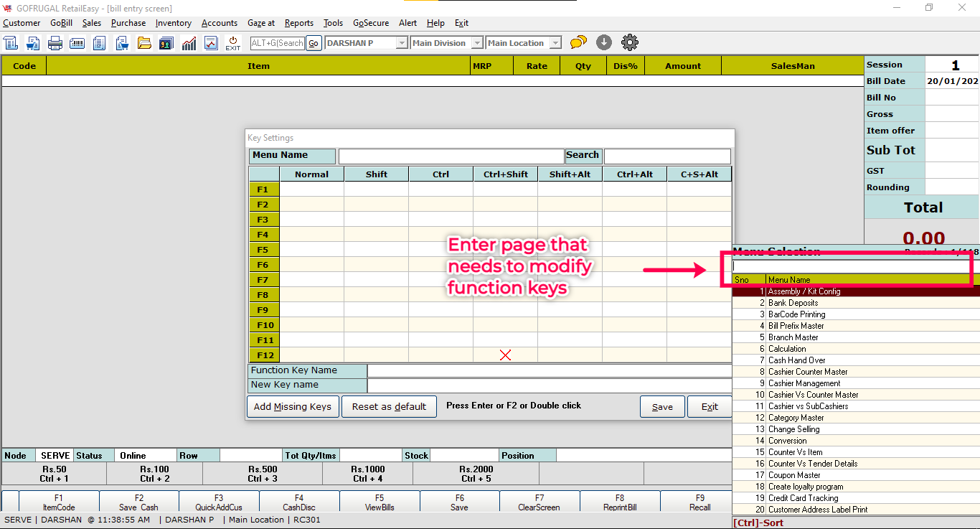Viewport: 980px width, 529px height.
Task: Click the Rs.1000 Ctrl + 4 denomination button
Action: click(x=367, y=474)
